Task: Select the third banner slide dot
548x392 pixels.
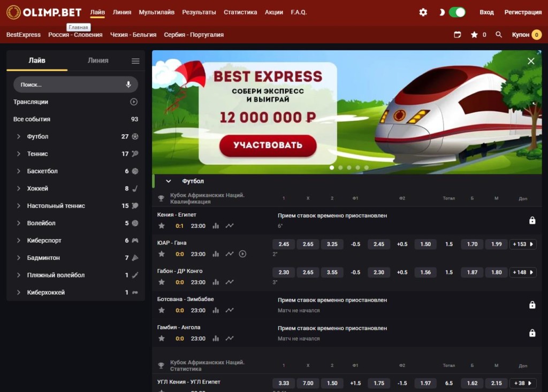Action: pos(349,168)
